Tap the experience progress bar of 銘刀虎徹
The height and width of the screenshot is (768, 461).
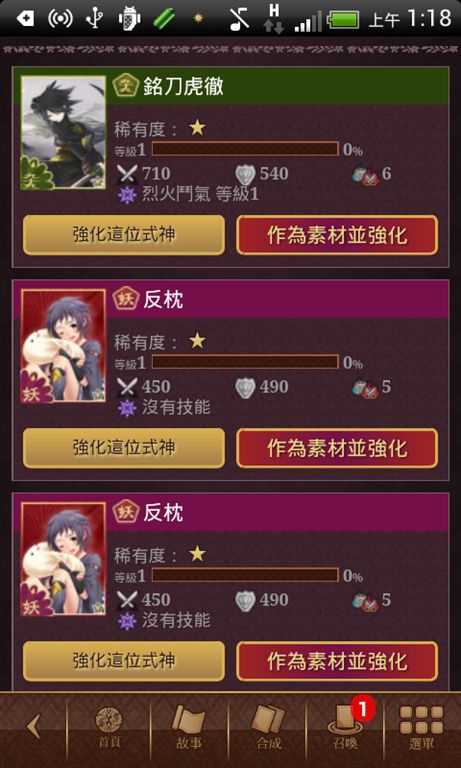[x=245, y=149]
